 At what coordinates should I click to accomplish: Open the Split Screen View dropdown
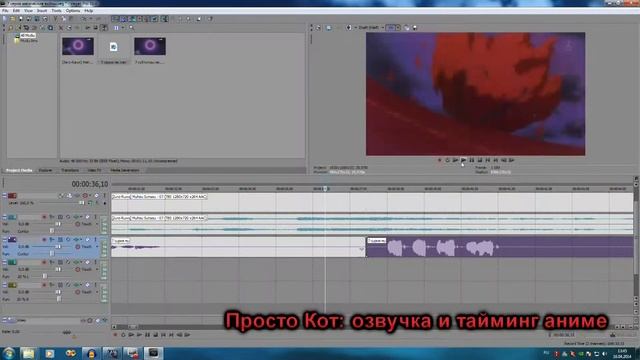(x=356, y=28)
